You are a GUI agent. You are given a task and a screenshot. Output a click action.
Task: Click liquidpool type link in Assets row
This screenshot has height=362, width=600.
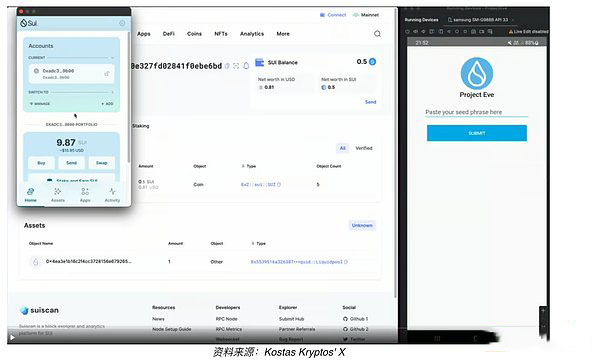[297, 262]
